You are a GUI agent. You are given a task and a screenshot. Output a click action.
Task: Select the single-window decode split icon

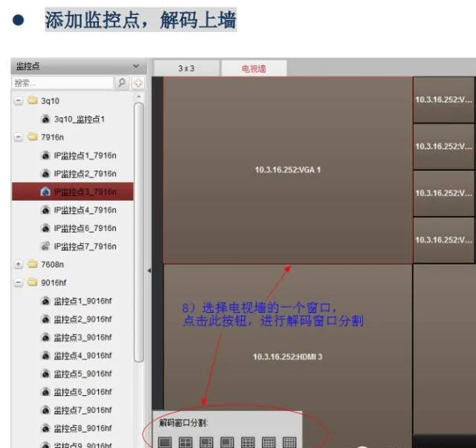(x=165, y=442)
